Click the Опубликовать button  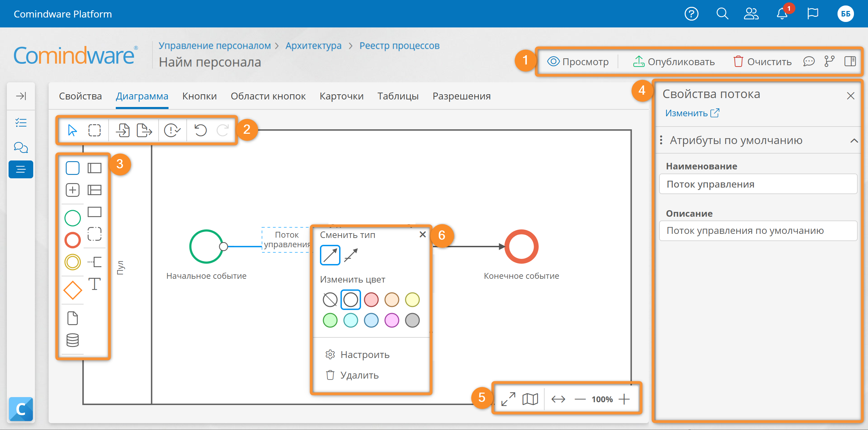[674, 62]
